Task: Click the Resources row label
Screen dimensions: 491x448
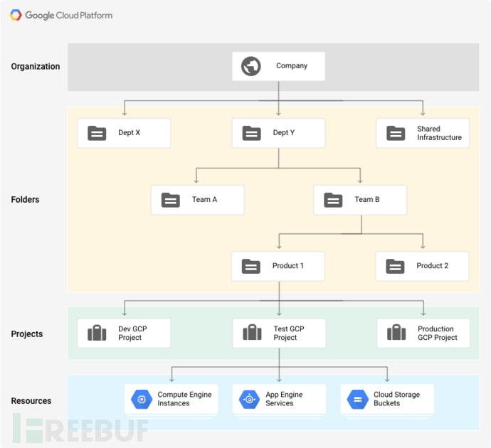Action: [x=31, y=401]
